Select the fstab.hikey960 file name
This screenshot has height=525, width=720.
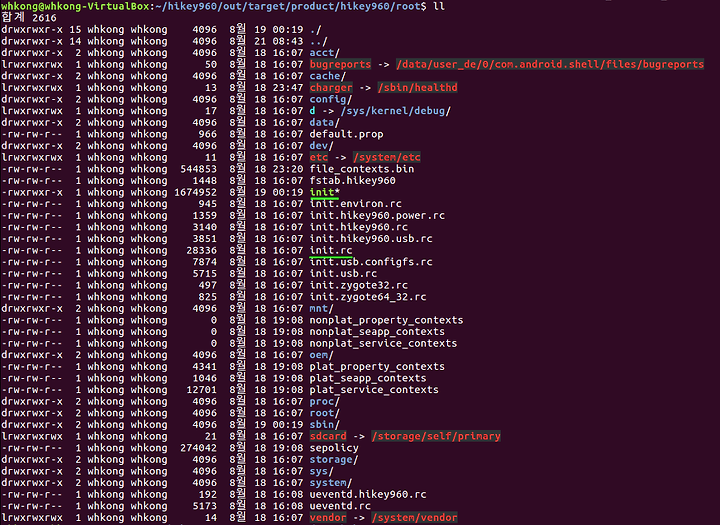pos(353,181)
